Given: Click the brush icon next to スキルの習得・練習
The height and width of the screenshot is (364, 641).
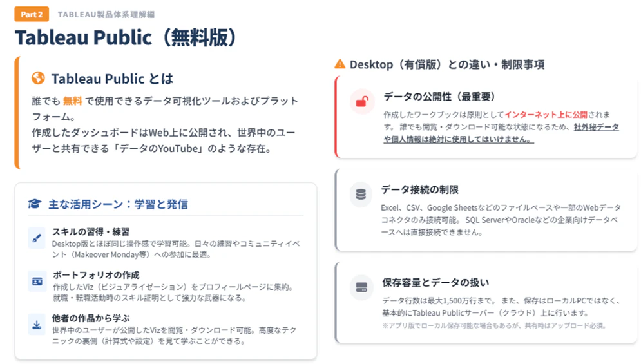Looking at the screenshot, I should (37, 238).
